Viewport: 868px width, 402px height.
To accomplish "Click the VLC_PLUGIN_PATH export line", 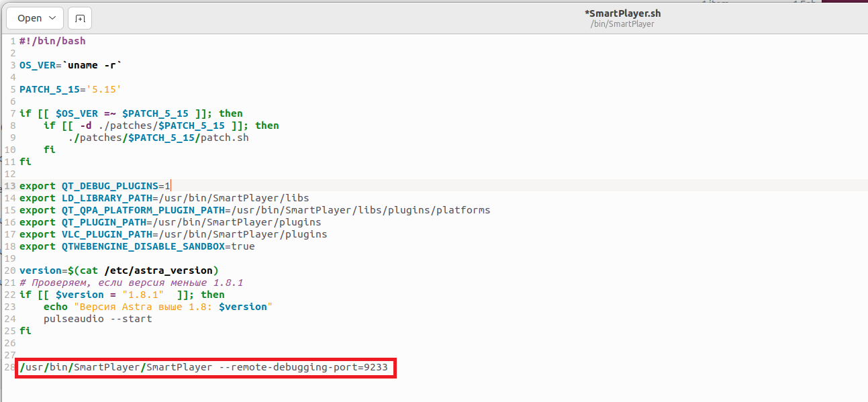I will point(173,234).
